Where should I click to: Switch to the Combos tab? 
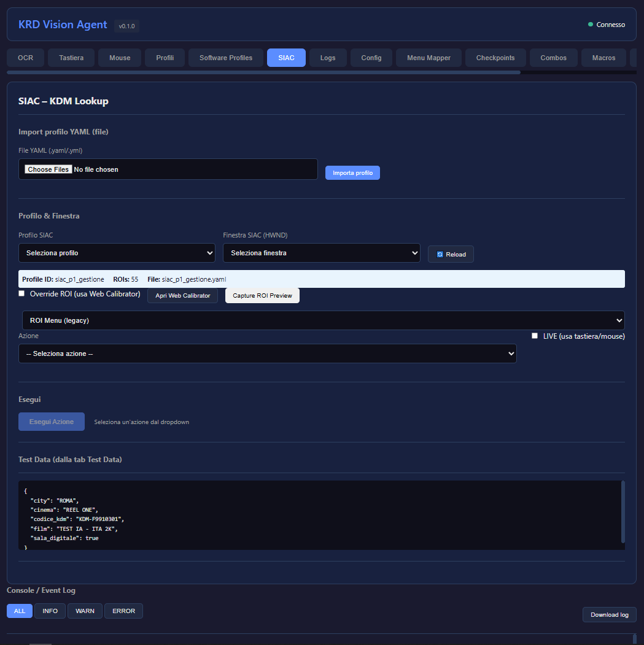coord(554,58)
